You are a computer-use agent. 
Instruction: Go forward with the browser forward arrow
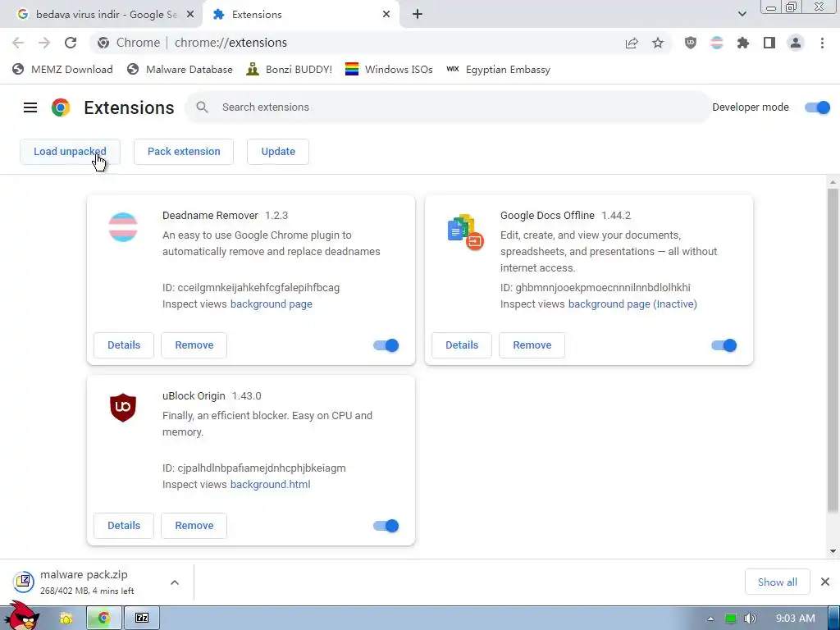click(x=44, y=43)
